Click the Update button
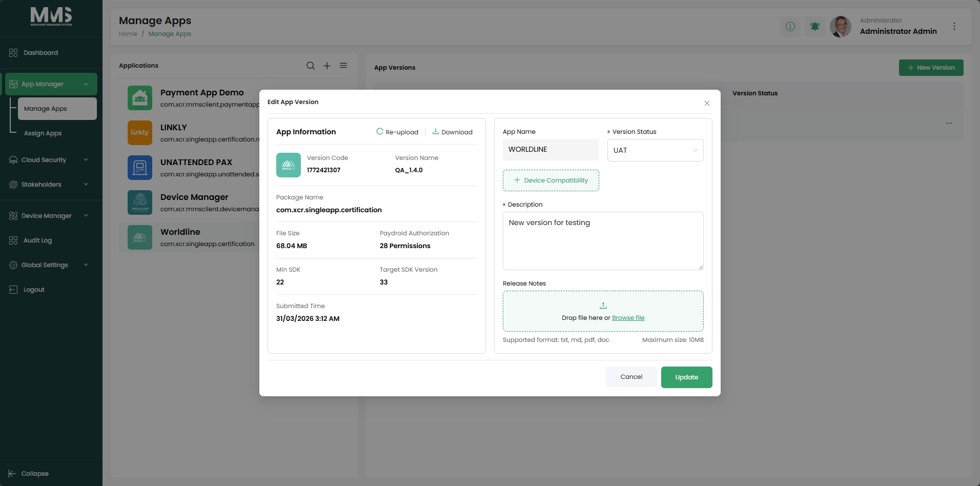 (687, 377)
